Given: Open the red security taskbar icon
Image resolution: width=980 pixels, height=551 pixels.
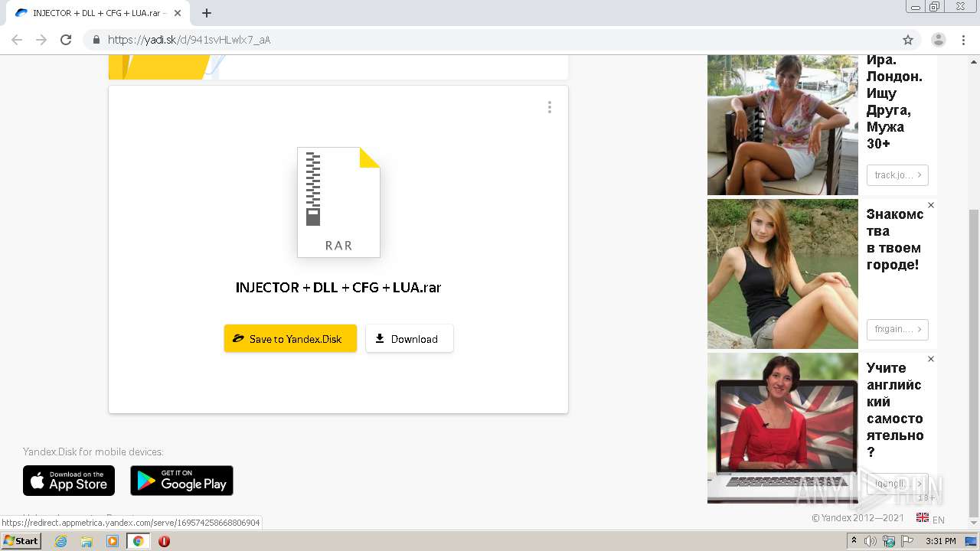Looking at the screenshot, I should (x=164, y=541).
